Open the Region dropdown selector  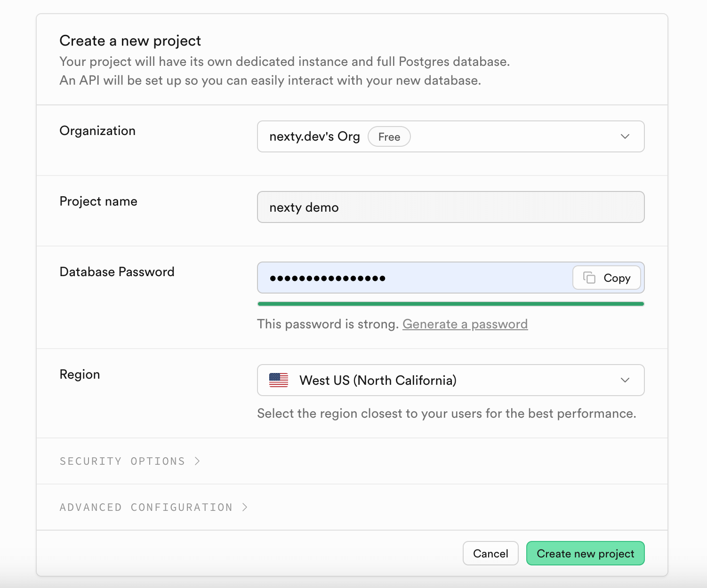click(450, 380)
